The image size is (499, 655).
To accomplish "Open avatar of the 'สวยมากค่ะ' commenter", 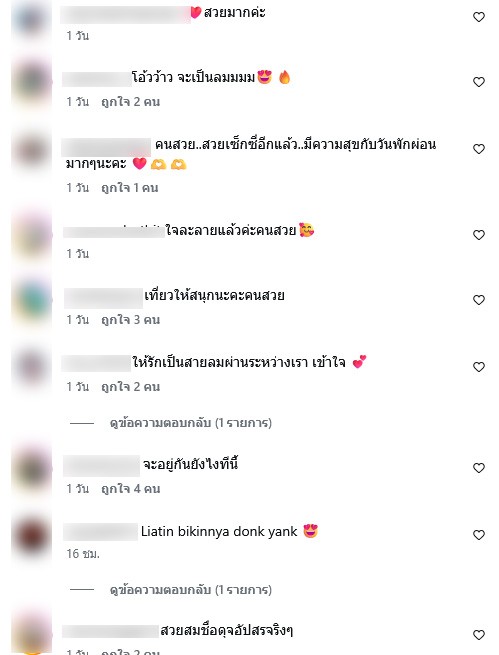I will pos(32,19).
